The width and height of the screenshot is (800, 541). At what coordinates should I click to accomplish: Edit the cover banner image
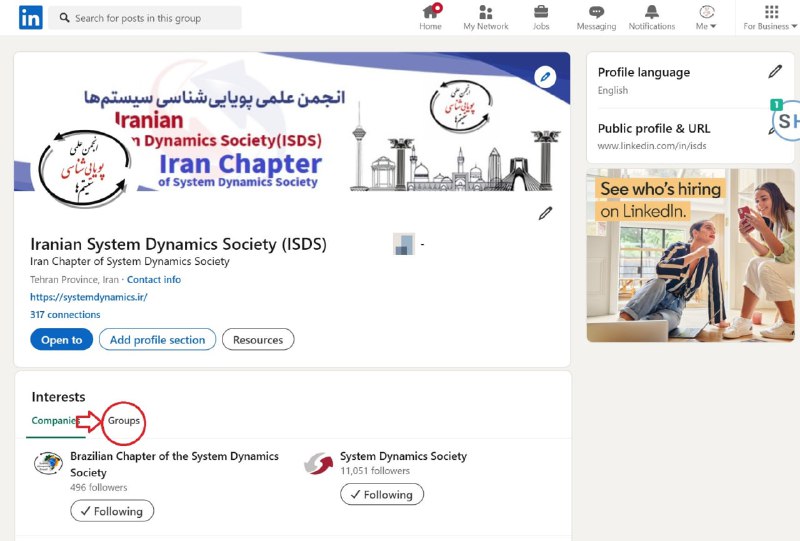[545, 77]
